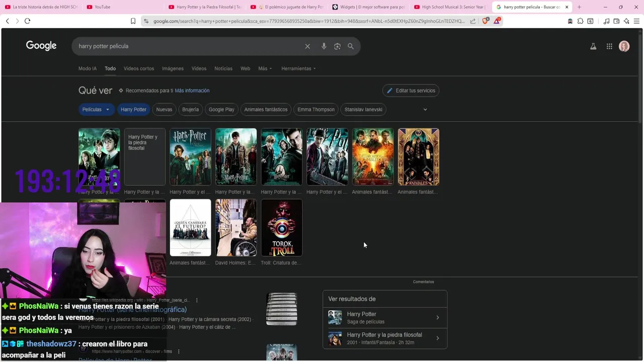
Task: Open the extensions puzzle-piece menu
Action: point(580,21)
